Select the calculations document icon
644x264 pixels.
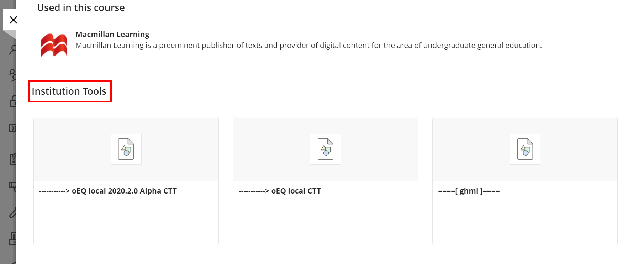click(x=13, y=159)
